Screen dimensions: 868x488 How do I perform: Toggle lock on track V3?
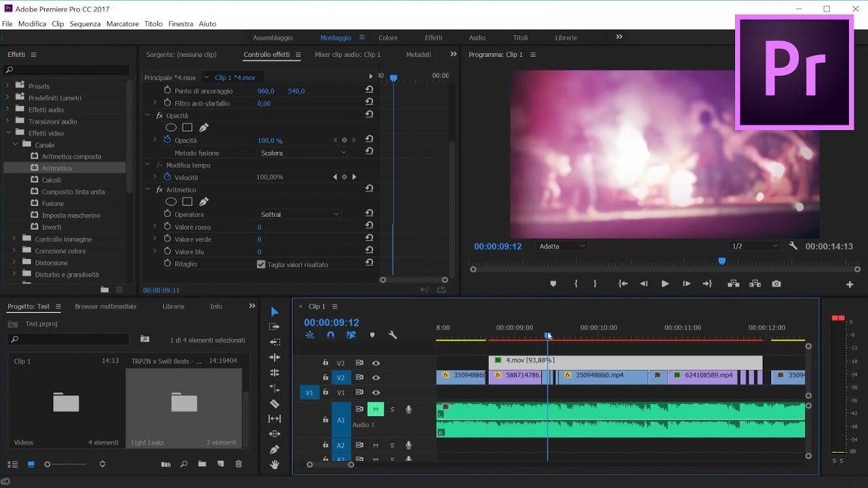coord(325,363)
